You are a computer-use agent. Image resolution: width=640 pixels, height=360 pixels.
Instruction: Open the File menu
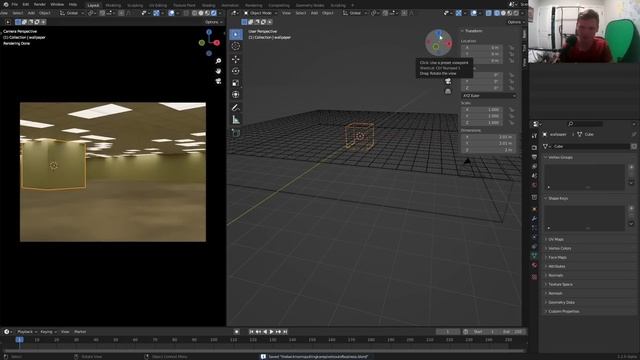click(x=15, y=4)
